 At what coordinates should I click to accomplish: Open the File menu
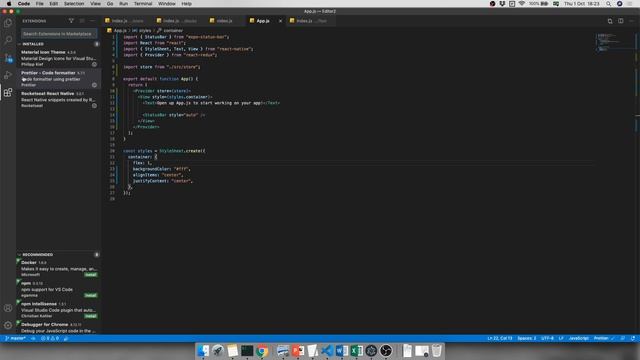(39, 4)
